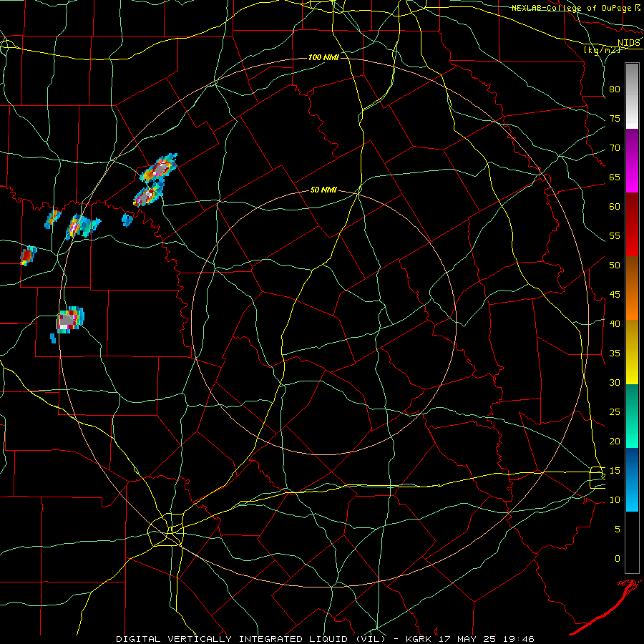Image resolution: width=644 pixels, height=644 pixels.
Task: Click the scale value 25
Action: point(615,411)
